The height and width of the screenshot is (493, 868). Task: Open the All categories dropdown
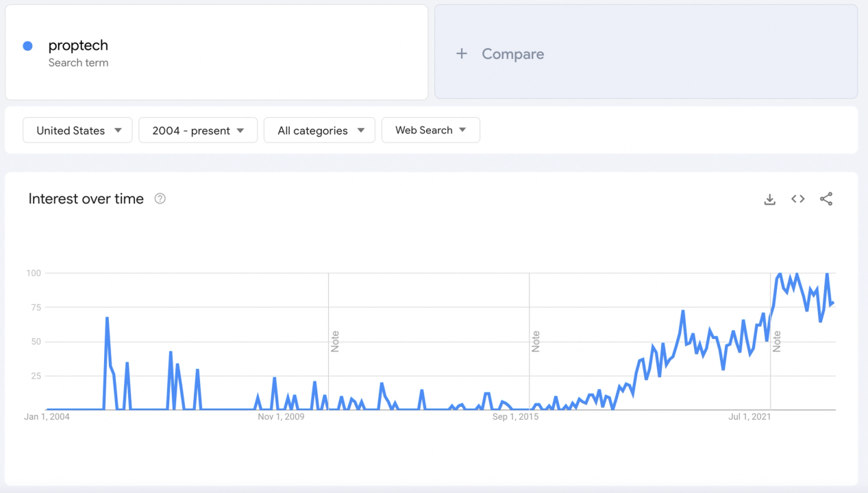coord(319,130)
